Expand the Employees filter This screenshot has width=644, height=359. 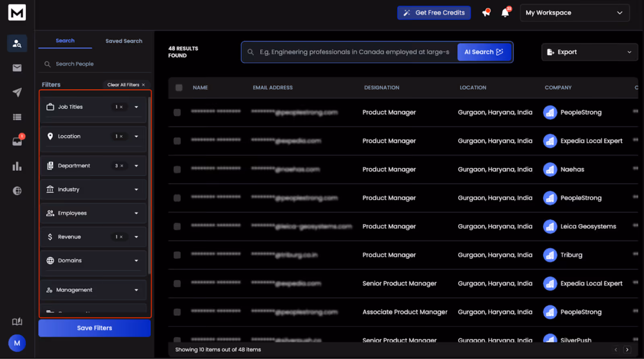point(136,213)
